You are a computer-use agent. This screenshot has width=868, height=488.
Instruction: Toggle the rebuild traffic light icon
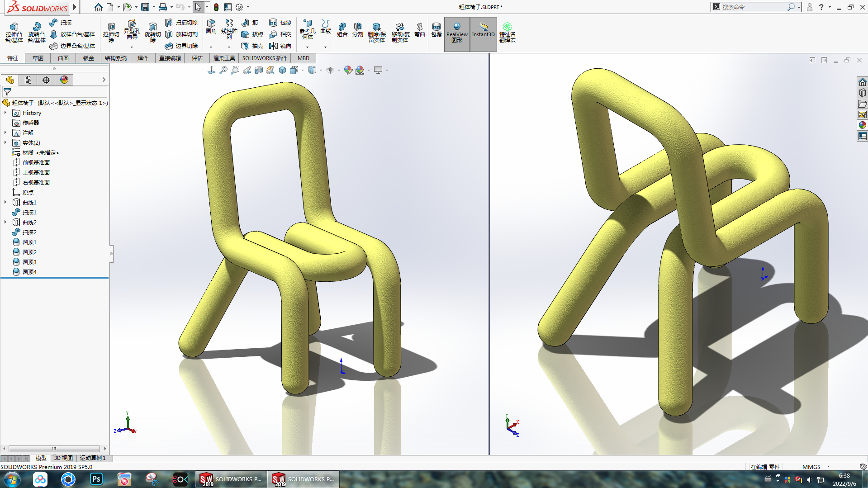click(x=216, y=7)
